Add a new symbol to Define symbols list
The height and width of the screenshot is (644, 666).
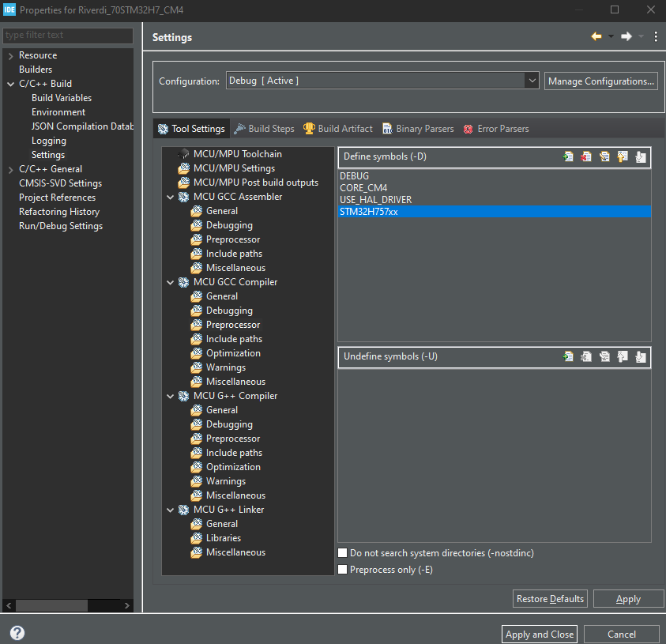pyautogui.click(x=568, y=156)
